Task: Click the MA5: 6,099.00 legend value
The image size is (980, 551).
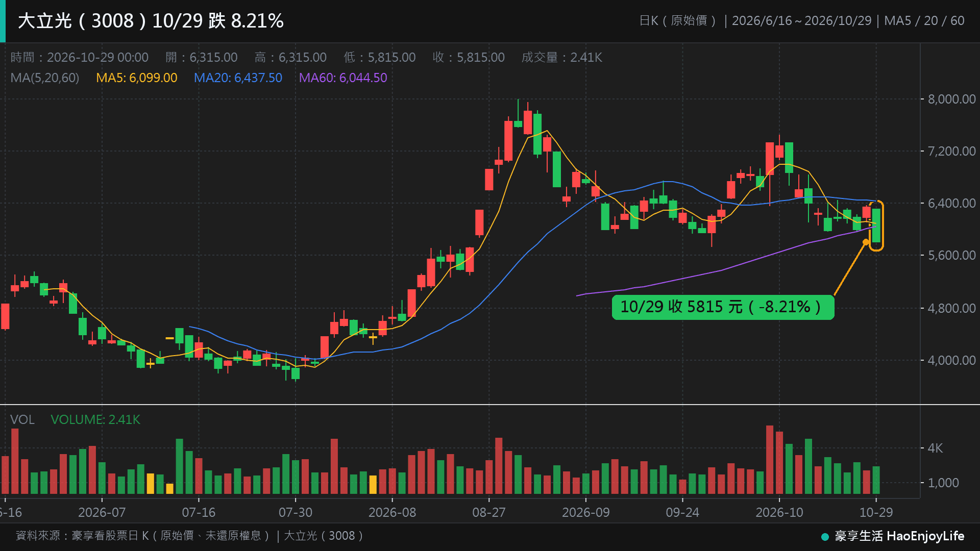Action: tap(137, 78)
